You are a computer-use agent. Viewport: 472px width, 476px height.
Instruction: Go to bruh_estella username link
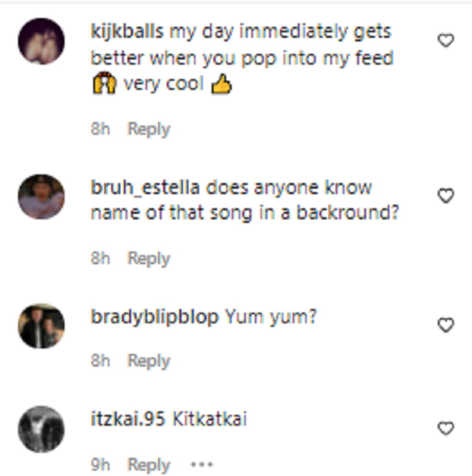pyautogui.click(x=145, y=187)
